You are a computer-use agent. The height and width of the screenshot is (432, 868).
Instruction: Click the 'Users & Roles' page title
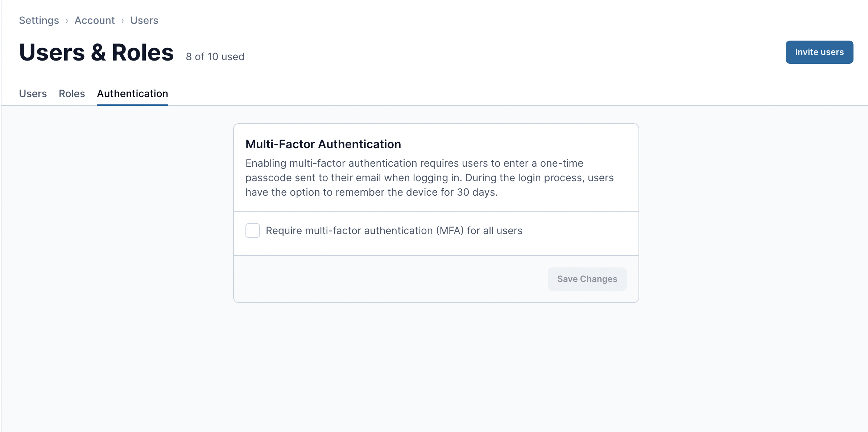[96, 52]
